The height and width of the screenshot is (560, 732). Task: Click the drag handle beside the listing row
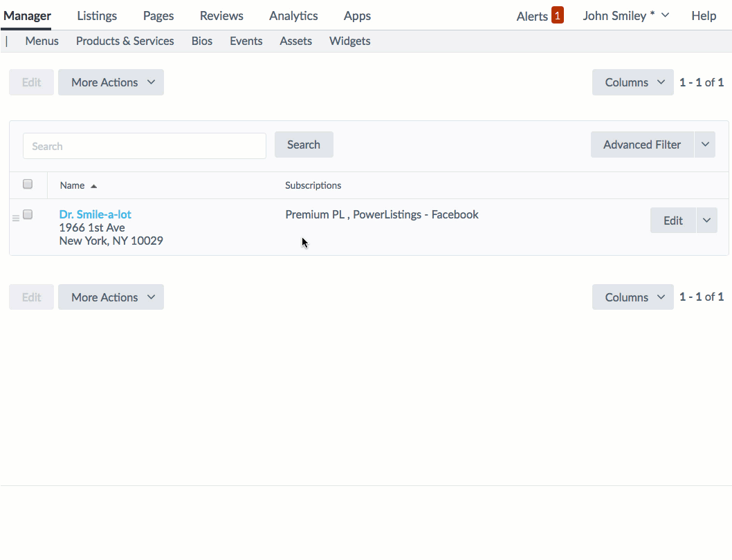[x=15, y=217]
